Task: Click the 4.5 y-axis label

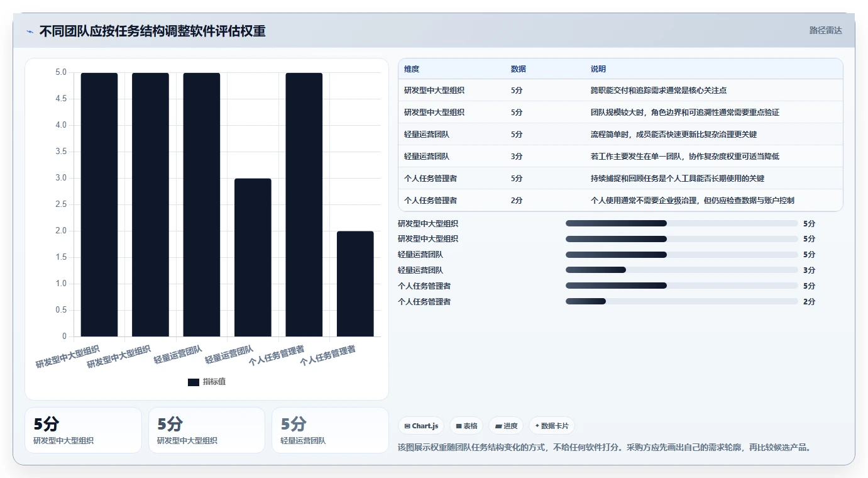Action: pyautogui.click(x=60, y=99)
